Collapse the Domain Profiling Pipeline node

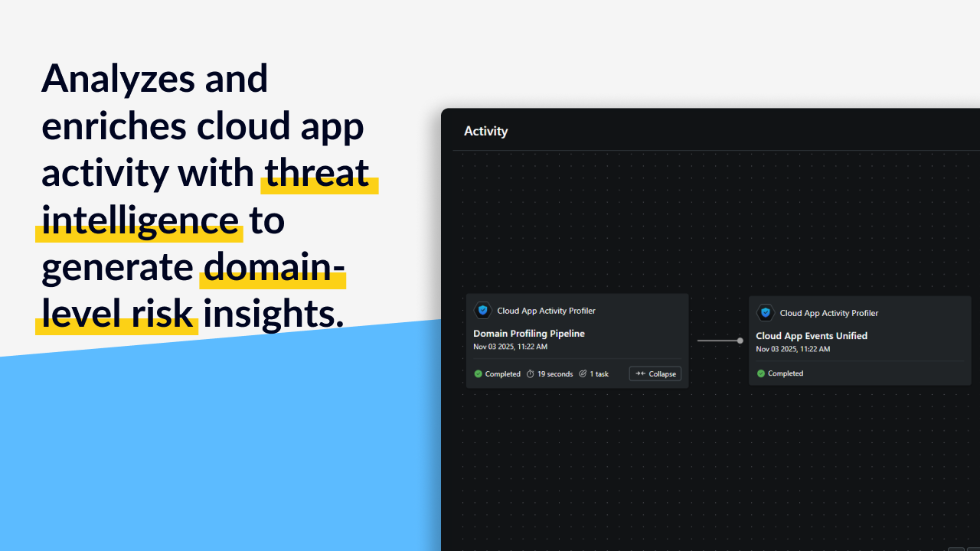655,373
